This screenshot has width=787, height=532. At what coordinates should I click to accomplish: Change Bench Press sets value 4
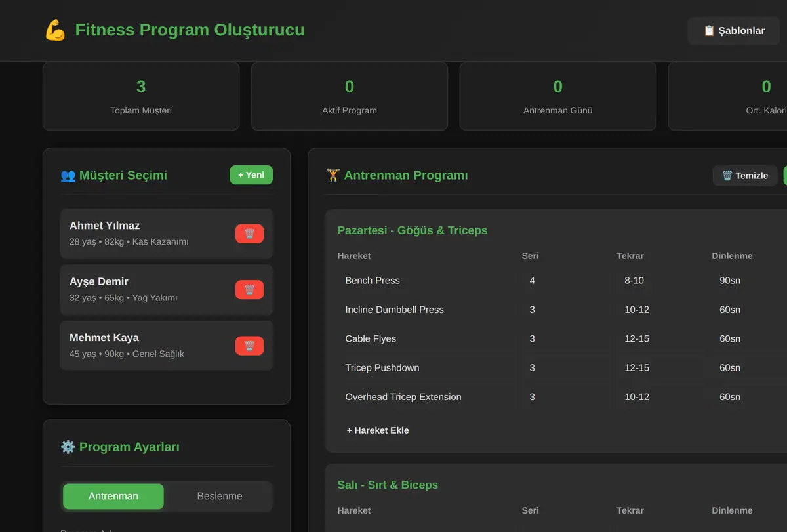pos(565,281)
